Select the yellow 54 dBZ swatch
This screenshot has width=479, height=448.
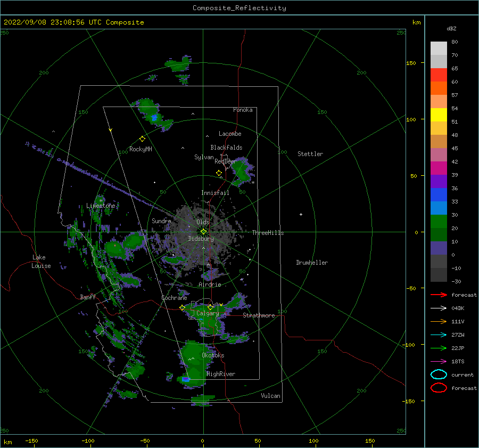tap(439, 115)
